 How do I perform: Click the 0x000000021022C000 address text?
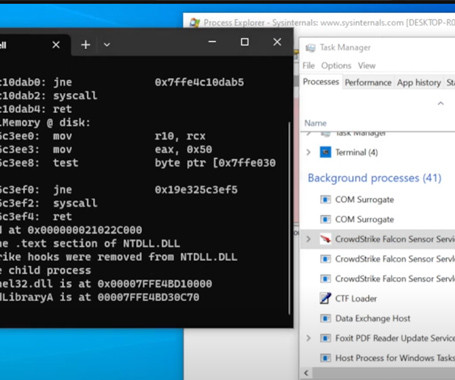(85, 230)
